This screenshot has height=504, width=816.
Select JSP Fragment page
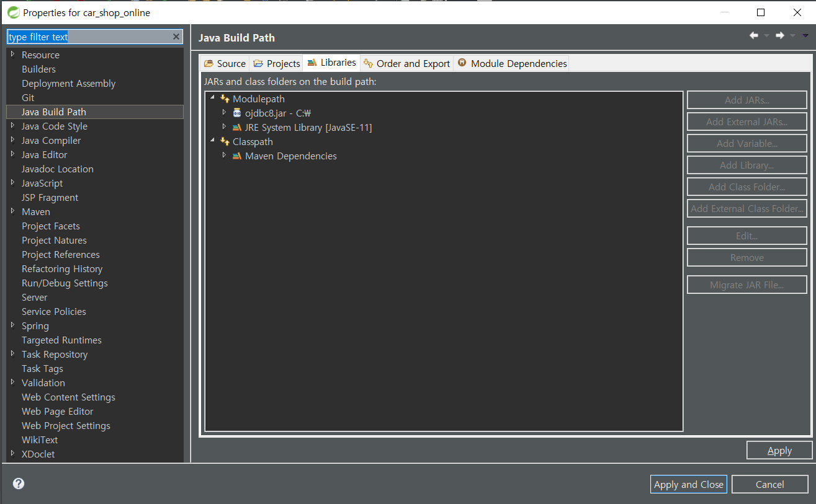point(50,197)
